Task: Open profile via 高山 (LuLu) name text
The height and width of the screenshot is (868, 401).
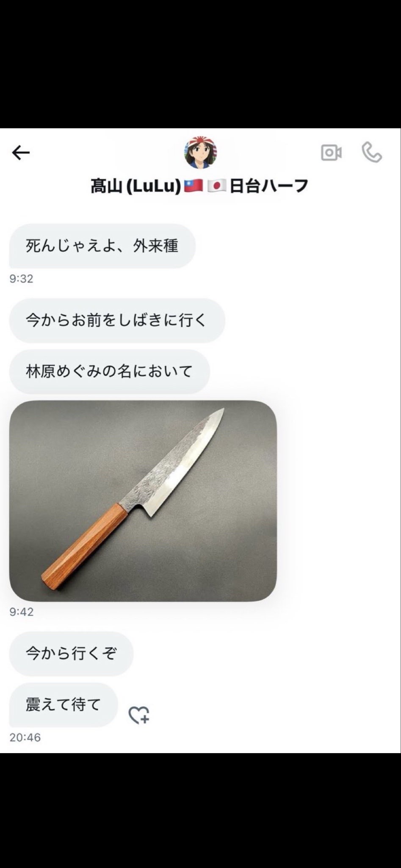Action: click(x=136, y=186)
